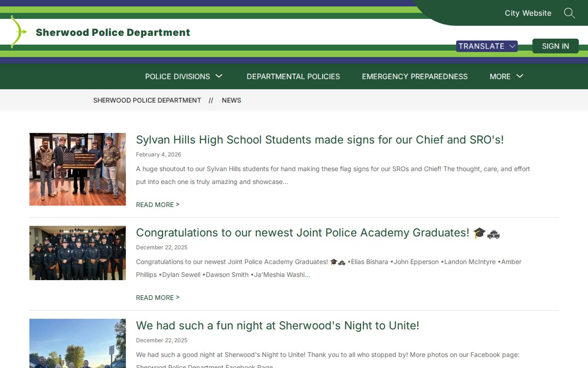Viewport: 588px width, 368px height.
Task: Open the Translate dropdown
Action: tap(487, 46)
